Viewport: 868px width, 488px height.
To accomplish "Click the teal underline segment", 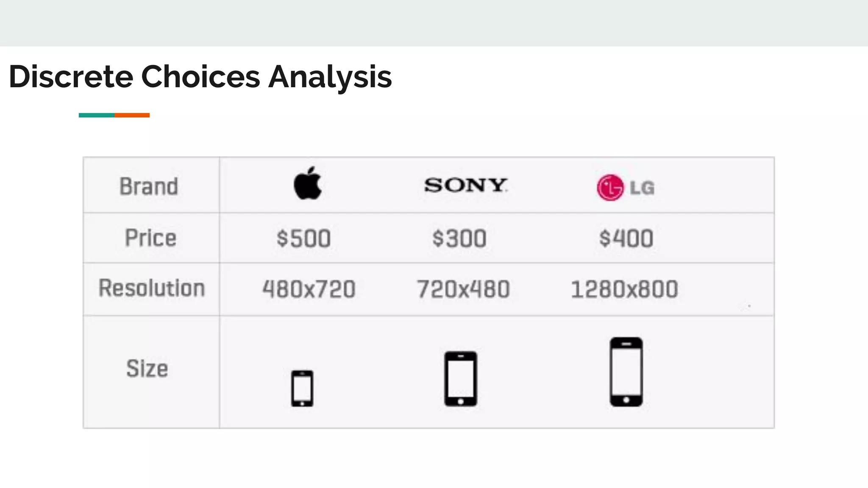I will point(97,115).
